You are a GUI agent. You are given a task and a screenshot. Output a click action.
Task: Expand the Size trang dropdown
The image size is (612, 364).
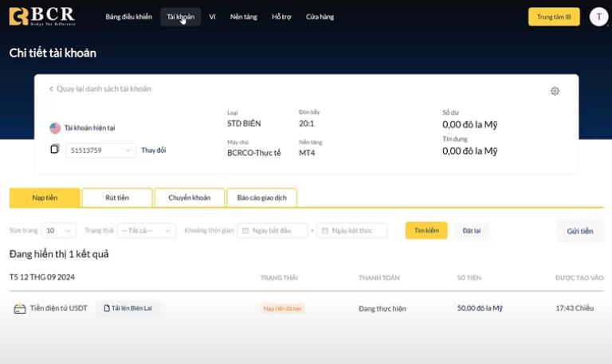[58, 230]
